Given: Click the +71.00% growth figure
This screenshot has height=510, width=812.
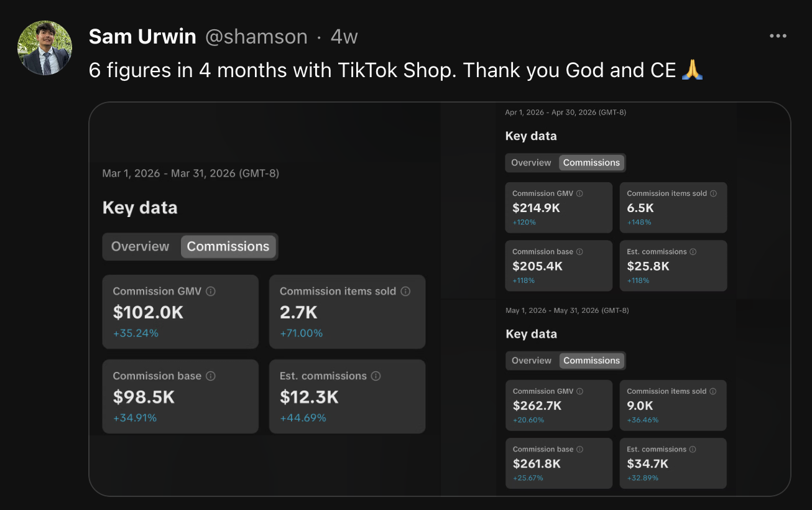Looking at the screenshot, I should [x=302, y=333].
